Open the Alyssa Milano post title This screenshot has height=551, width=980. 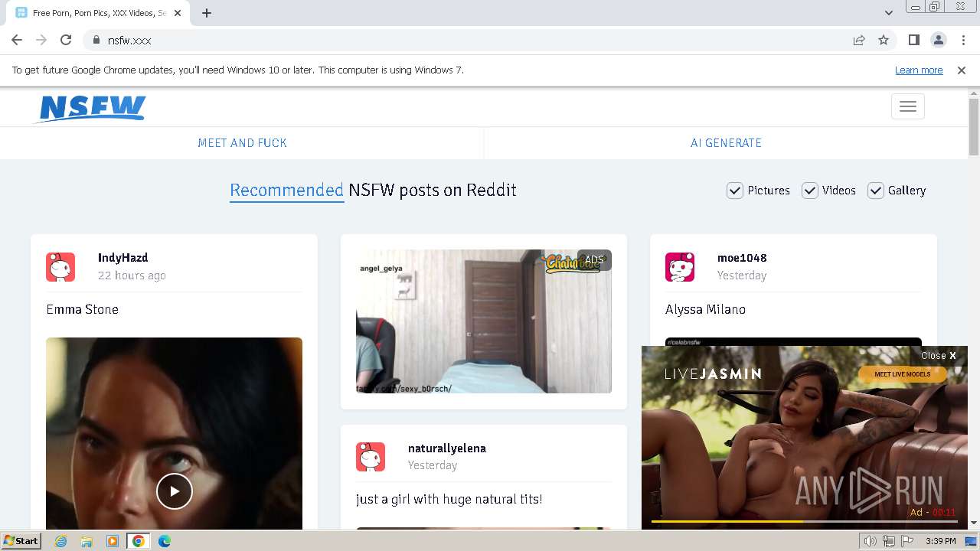(705, 310)
